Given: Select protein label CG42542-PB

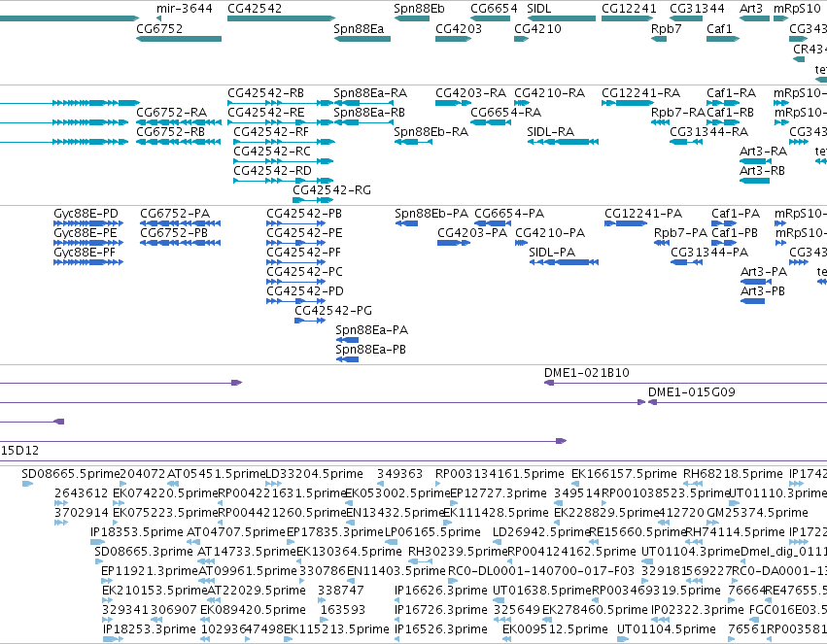Looking at the screenshot, I should click(304, 214).
